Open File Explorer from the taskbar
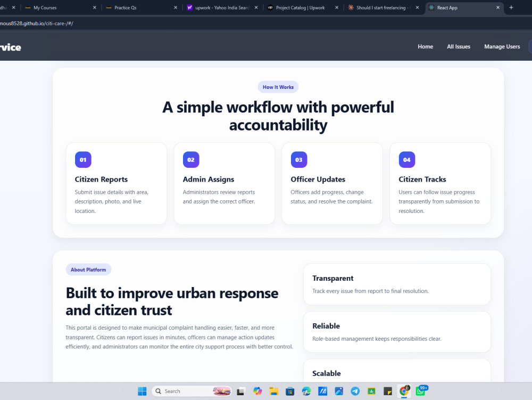 coord(274,391)
